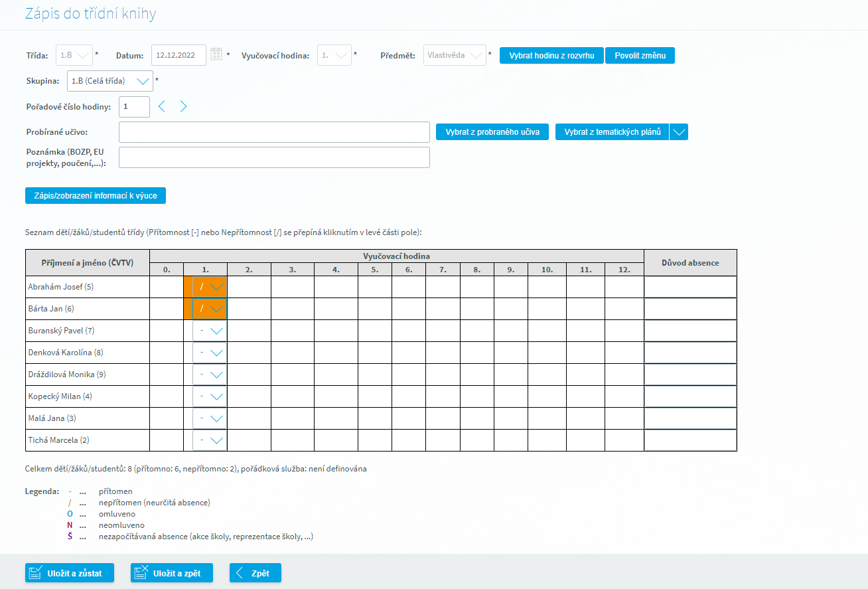This screenshot has height=589, width=868.
Task: Click the Zpět button
Action: pyautogui.click(x=255, y=573)
